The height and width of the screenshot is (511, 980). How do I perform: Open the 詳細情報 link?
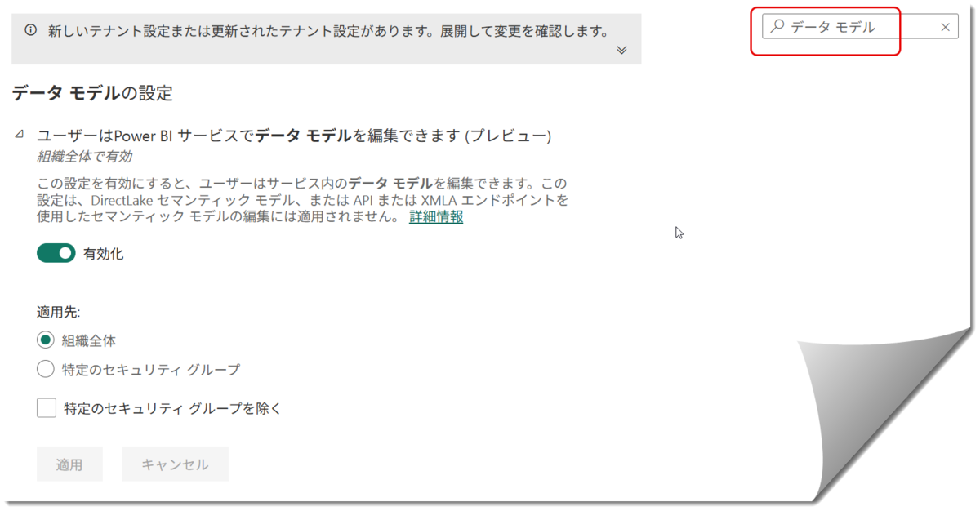[x=436, y=217]
